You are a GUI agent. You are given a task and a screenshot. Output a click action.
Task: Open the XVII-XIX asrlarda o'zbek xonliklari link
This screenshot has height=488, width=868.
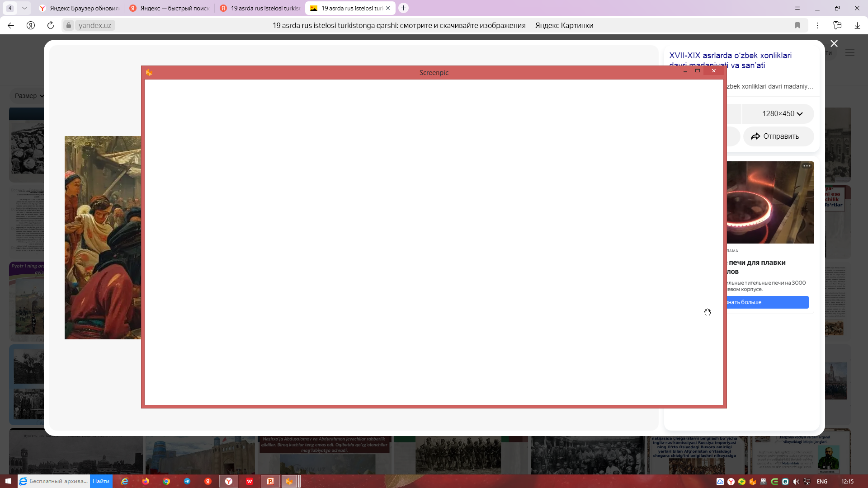(x=730, y=56)
